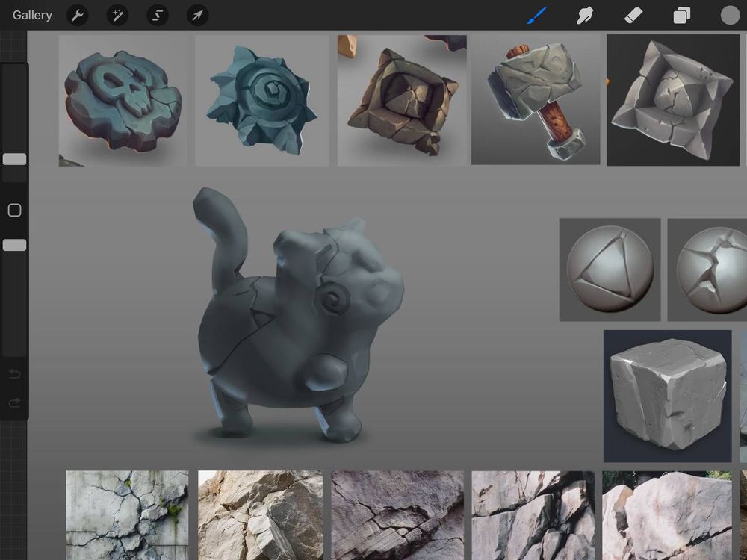The width and height of the screenshot is (747, 560).
Task: Tap the Redo arrow
Action: pyautogui.click(x=14, y=403)
